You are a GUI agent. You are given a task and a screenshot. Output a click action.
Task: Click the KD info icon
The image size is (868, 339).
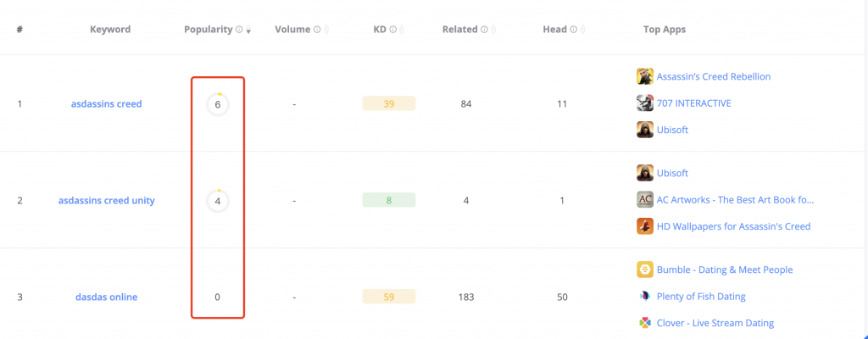tap(393, 30)
